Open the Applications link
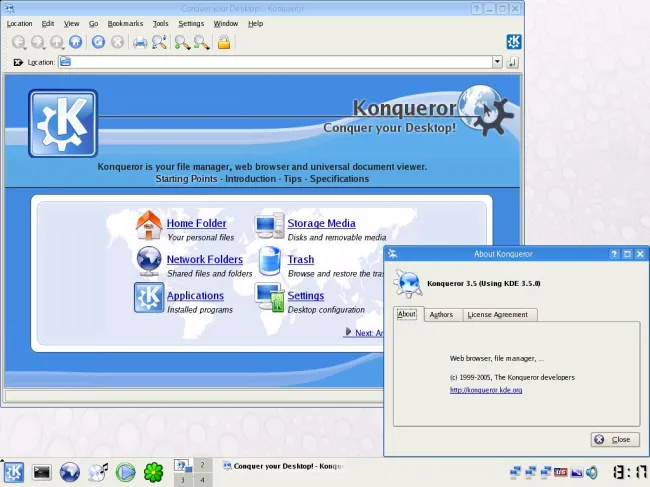This screenshot has width=650, height=487. [x=195, y=296]
